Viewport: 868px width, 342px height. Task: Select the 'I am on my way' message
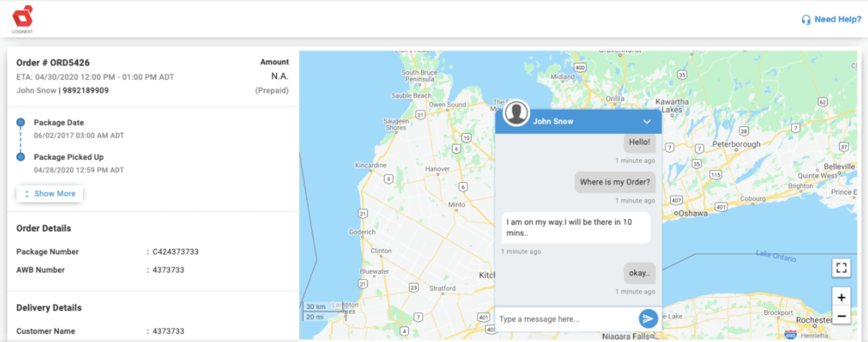[x=576, y=227]
